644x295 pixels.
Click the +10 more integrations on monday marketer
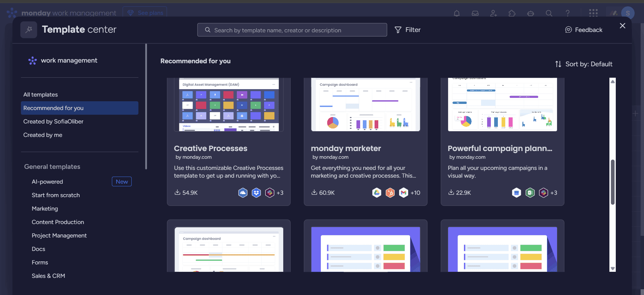(x=416, y=193)
